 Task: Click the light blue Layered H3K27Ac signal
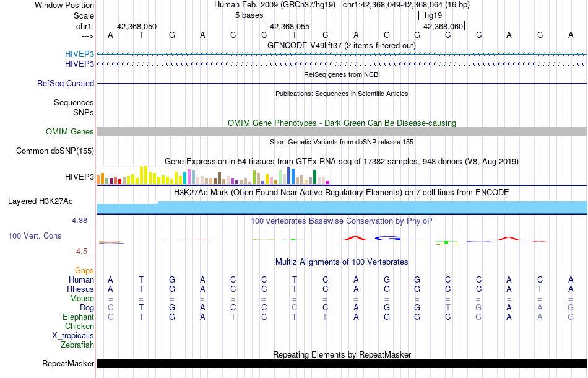(342, 208)
